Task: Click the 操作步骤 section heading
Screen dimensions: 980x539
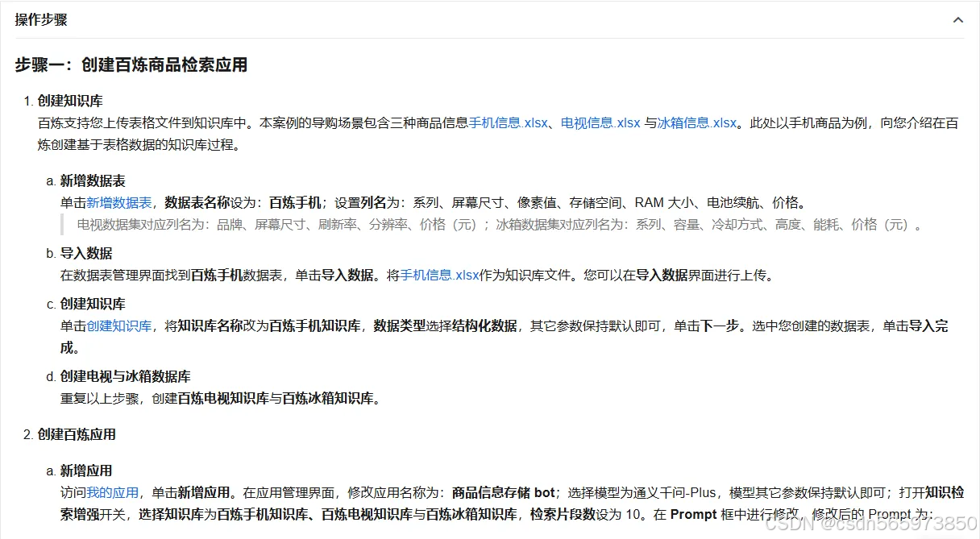Action: point(39,19)
